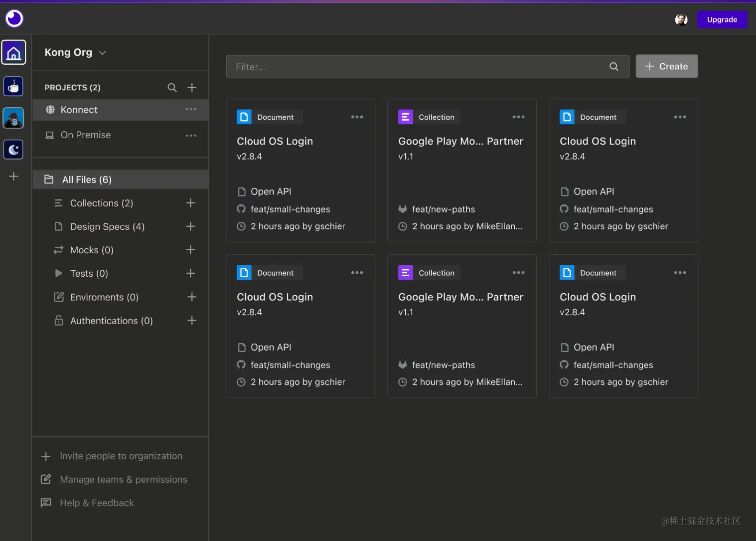Click GitHub icon on bottom-right card
Image resolution: width=756 pixels, height=541 pixels.
click(x=564, y=364)
